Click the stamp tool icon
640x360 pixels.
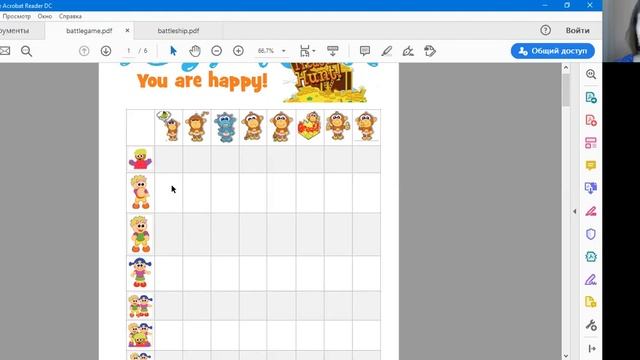[430, 51]
